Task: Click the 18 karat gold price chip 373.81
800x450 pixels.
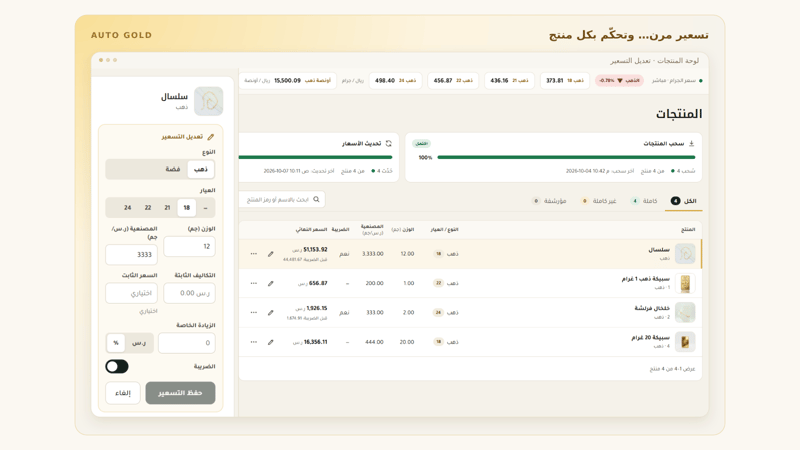Action: (565, 81)
